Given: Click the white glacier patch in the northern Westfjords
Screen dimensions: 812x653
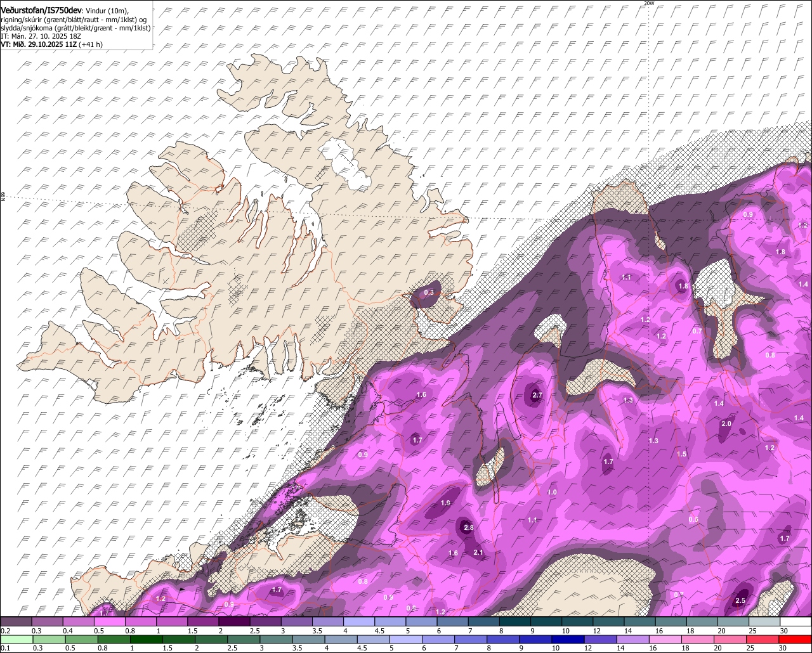Looking at the screenshot, I should click(x=346, y=164).
